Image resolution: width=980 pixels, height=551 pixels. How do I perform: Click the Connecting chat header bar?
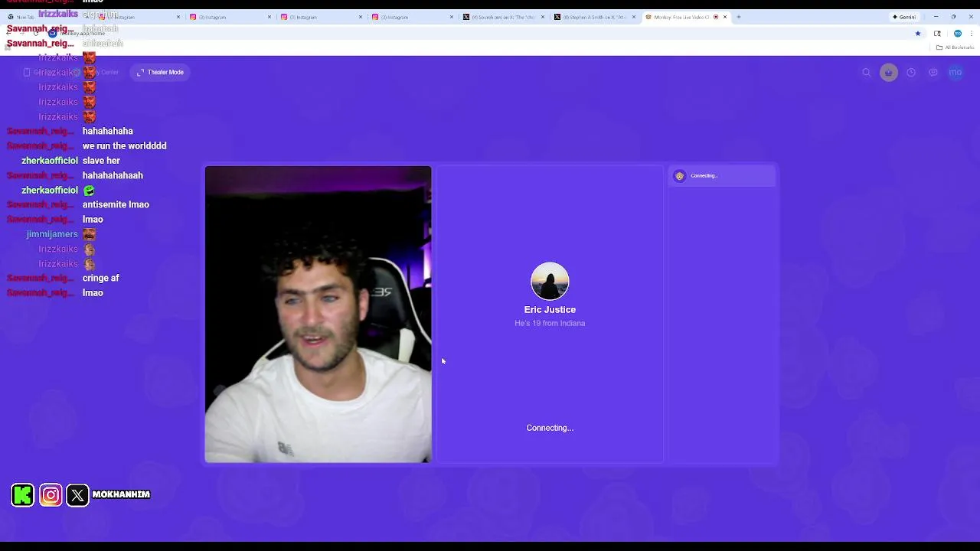pos(723,176)
